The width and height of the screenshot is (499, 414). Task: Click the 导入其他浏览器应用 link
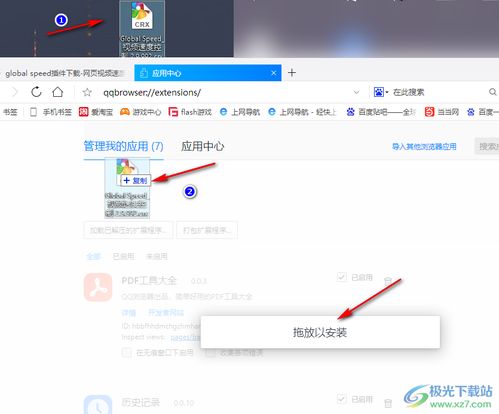[x=424, y=146]
